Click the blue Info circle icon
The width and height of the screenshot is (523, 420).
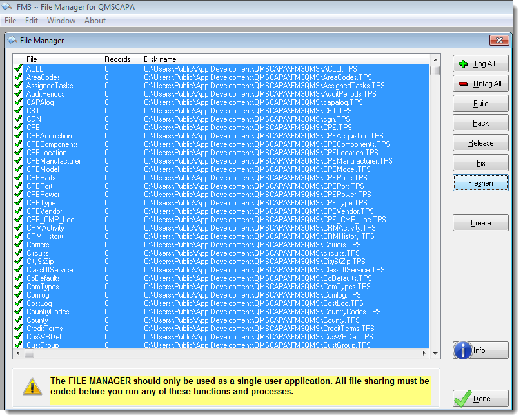click(x=462, y=350)
